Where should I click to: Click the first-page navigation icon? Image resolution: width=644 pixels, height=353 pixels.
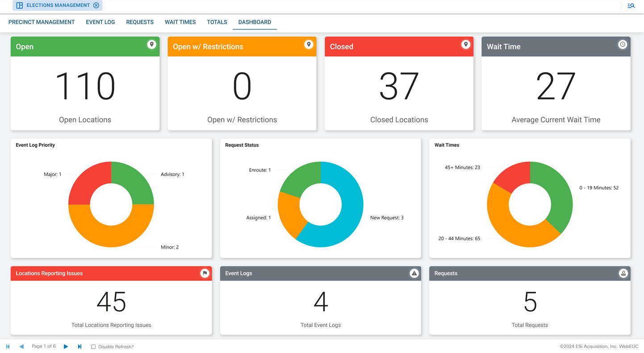point(8,346)
